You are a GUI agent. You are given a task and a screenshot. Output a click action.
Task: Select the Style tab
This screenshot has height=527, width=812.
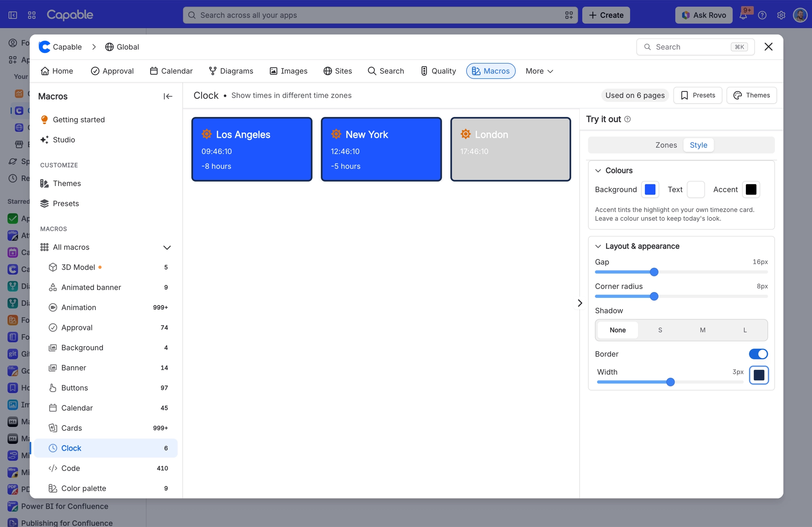click(x=698, y=145)
